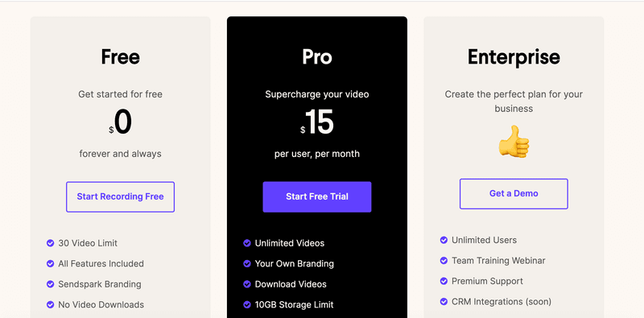Screen dimensions: 644x318
Task: Click the checkmark icon beside Sendspark Branding
Action: (50, 284)
